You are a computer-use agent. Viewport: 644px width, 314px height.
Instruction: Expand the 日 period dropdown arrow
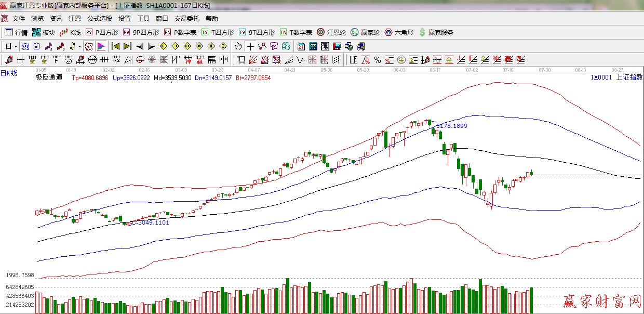point(16,47)
